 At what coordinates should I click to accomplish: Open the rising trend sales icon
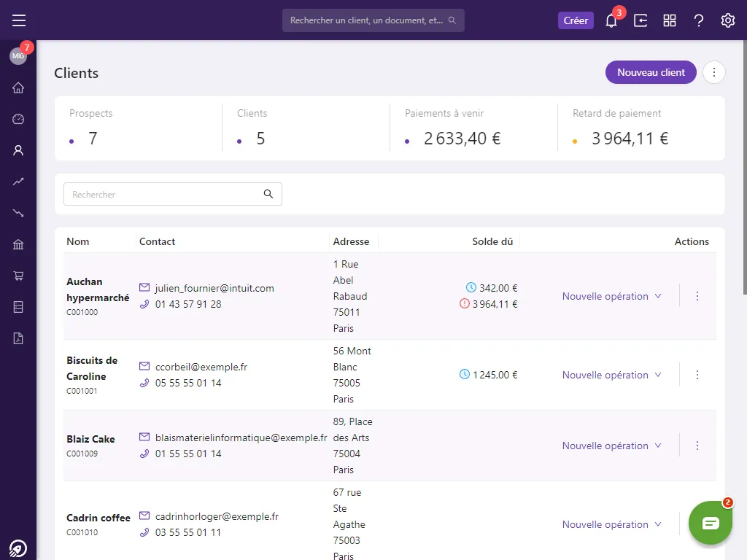pos(18,182)
